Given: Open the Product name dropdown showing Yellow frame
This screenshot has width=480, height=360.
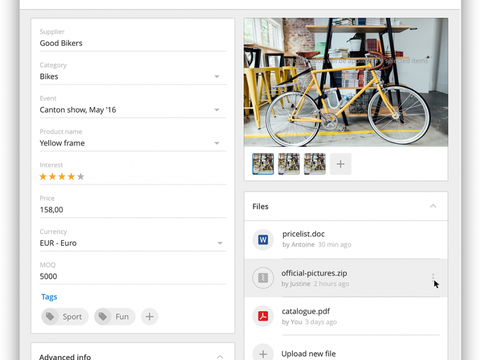Looking at the screenshot, I should coord(133,143).
